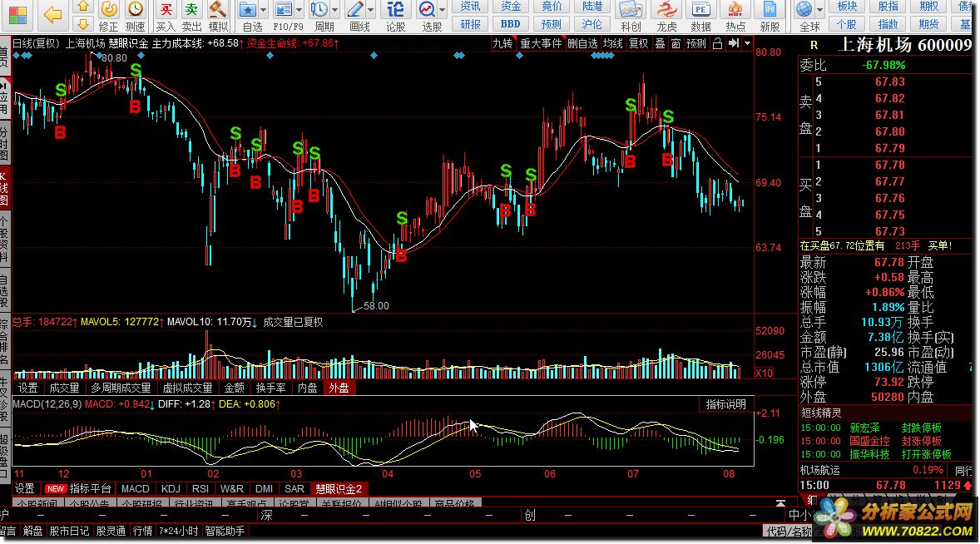Switch to the MACD indicator tab

[x=135, y=488]
